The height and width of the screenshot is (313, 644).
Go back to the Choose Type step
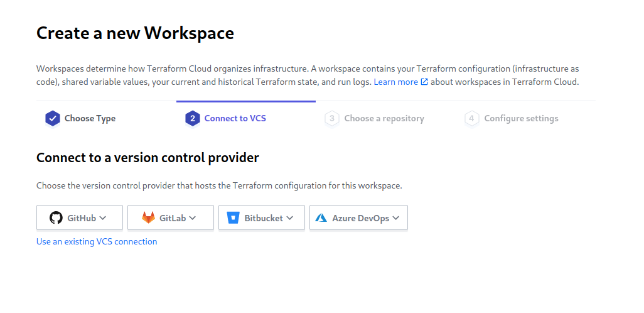click(x=90, y=118)
